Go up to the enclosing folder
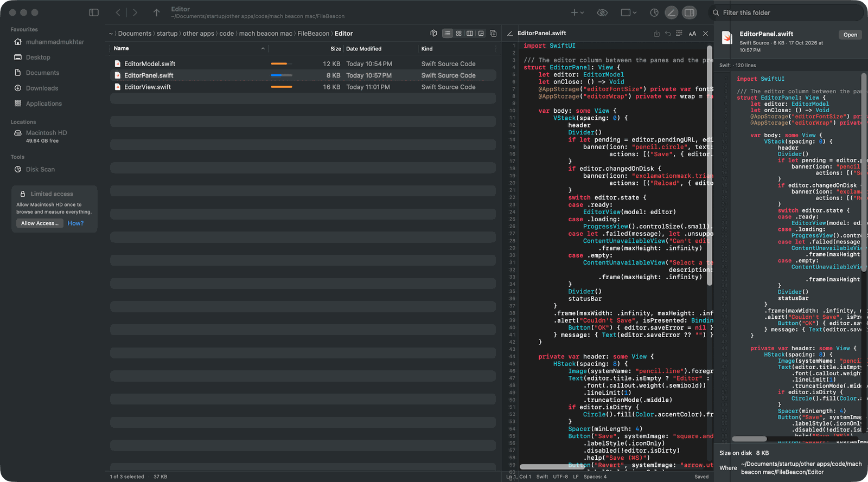 tap(156, 12)
